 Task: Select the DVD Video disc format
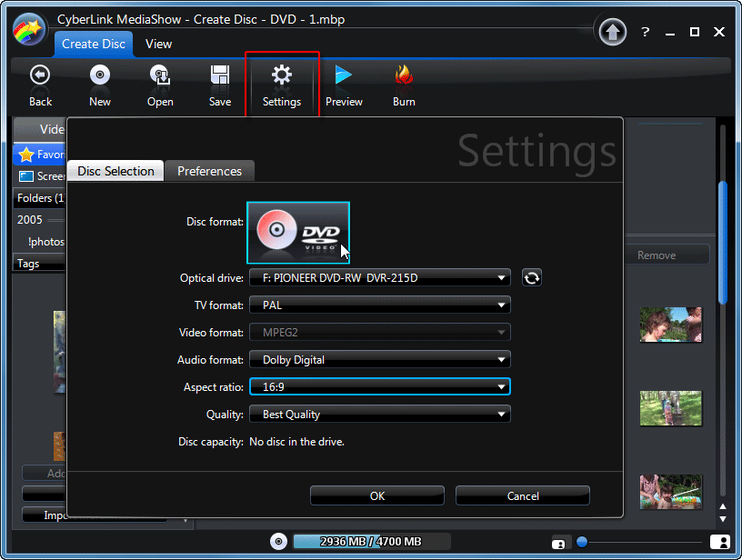[x=298, y=232]
